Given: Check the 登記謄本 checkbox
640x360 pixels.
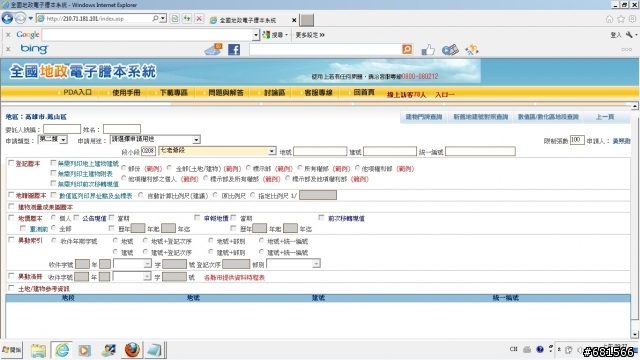Looking at the screenshot, I should [x=11, y=163].
